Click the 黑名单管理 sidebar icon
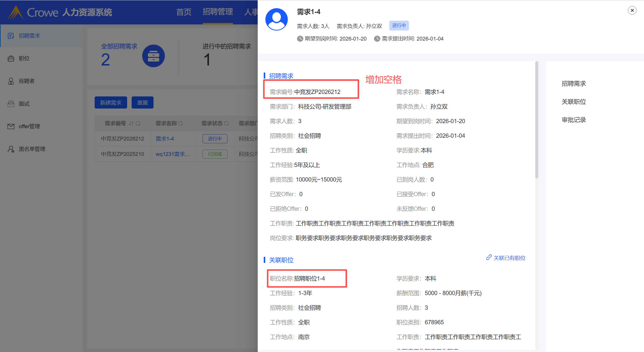This screenshot has height=352, width=644. (x=11, y=149)
